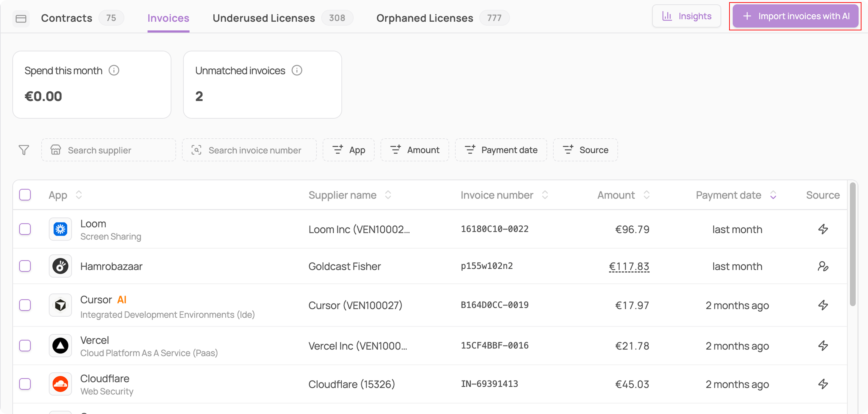
Task: Select the Cloudflare invoice checkbox
Action: [x=25, y=384]
